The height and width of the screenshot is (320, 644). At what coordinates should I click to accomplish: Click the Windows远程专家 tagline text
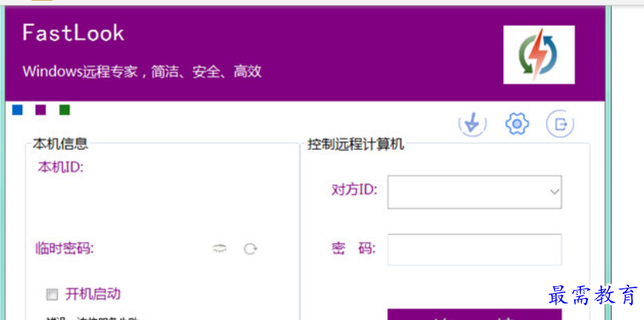142,72
